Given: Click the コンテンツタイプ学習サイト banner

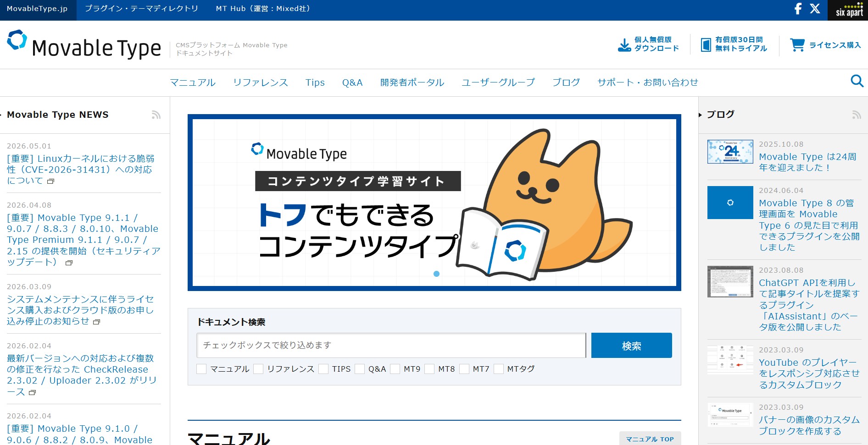Looking at the screenshot, I should tap(434, 203).
